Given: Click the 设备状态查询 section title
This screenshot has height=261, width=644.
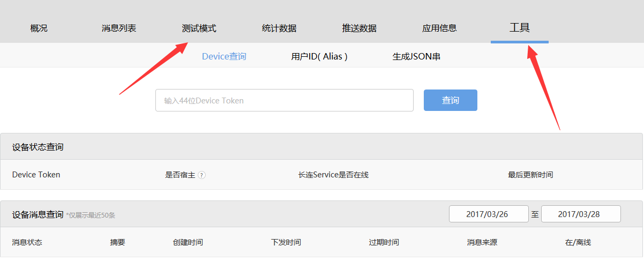Looking at the screenshot, I should pos(38,147).
